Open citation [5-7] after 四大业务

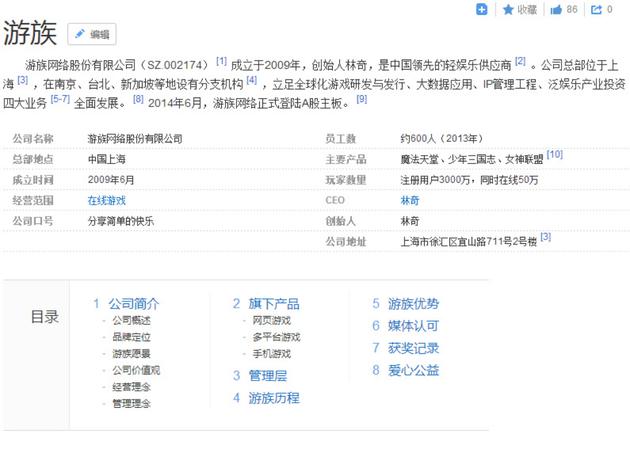60,99
